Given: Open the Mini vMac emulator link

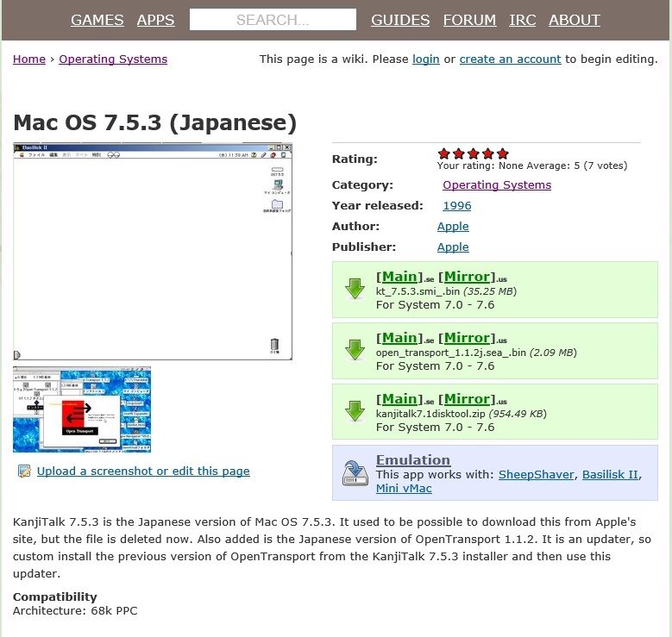Looking at the screenshot, I should coord(404,489).
